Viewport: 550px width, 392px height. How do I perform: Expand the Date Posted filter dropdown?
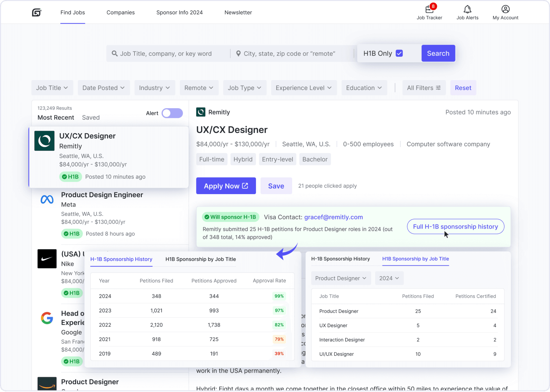point(104,88)
